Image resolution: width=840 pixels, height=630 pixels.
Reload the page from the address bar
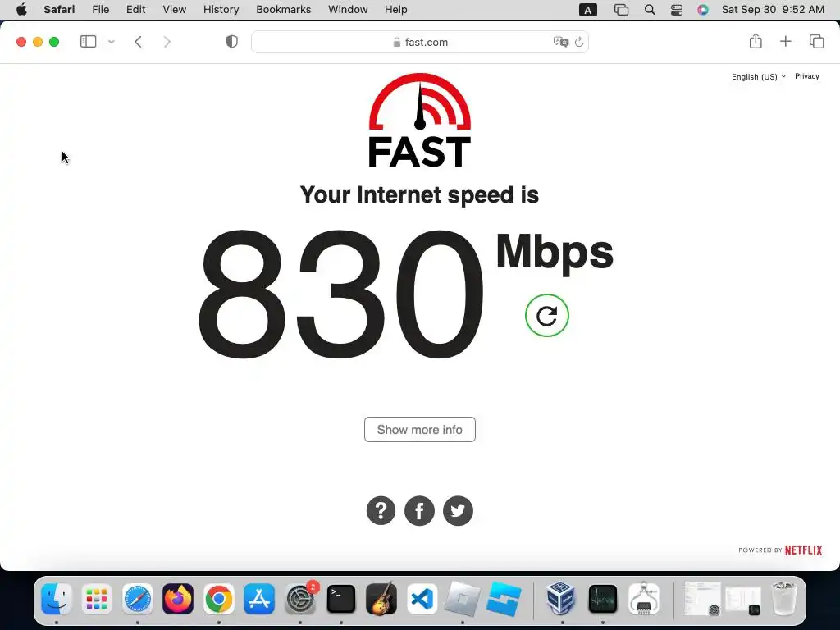pyautogui.click(x=579, y=42)
